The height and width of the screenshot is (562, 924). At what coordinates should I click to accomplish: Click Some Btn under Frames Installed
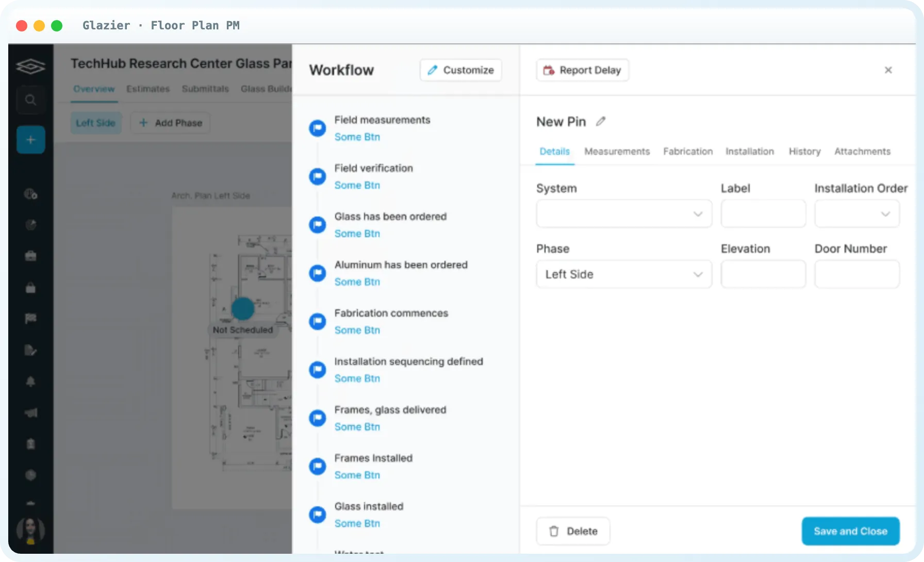357,475
